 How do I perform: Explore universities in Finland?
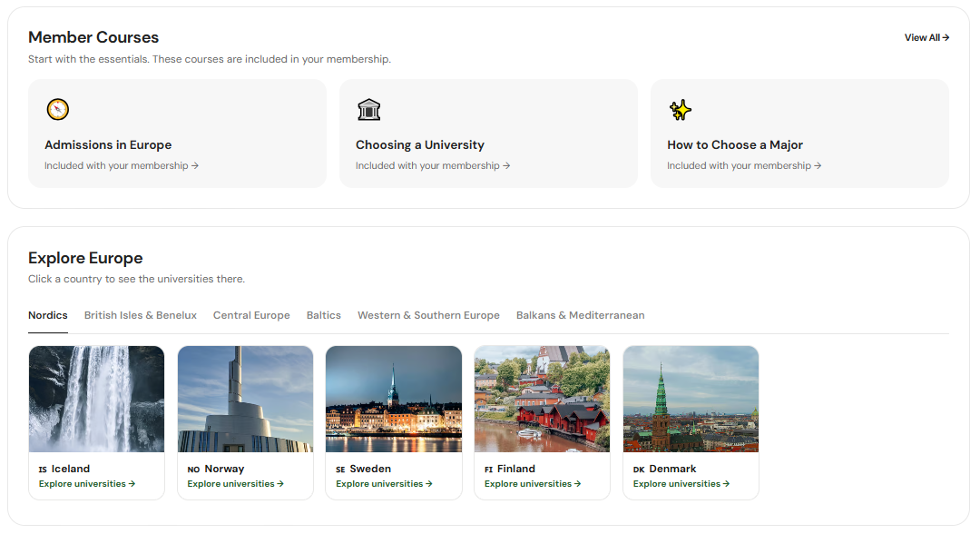[533, 484]
